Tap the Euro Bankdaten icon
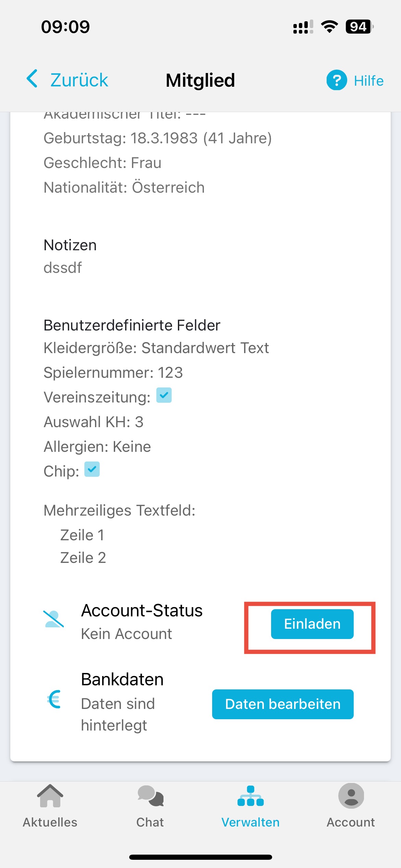The image size is (401, 868). click(54, 699)
